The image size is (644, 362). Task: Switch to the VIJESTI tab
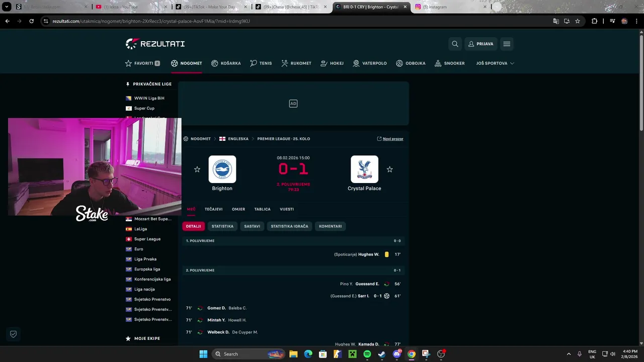point(287,209)
